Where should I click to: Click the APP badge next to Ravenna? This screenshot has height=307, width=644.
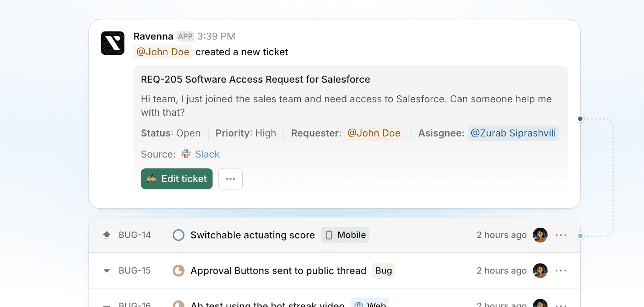pyautogui.click(x=185, y=36)
